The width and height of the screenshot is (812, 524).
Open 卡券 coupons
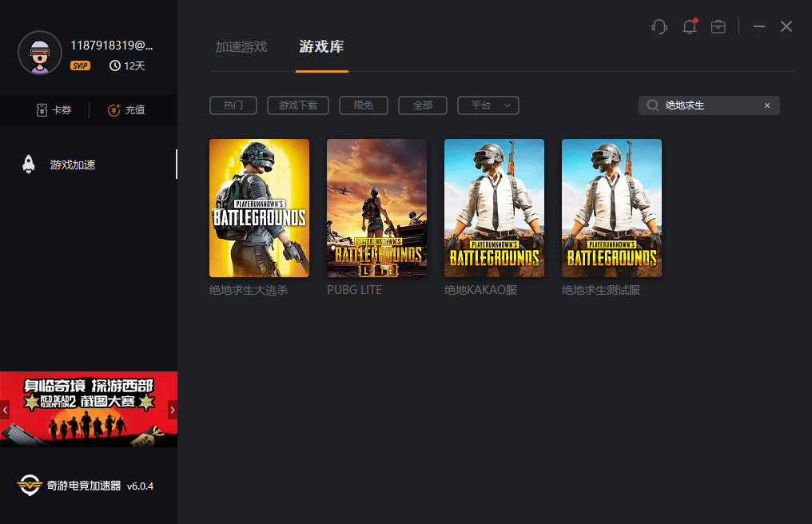point(54,109)
